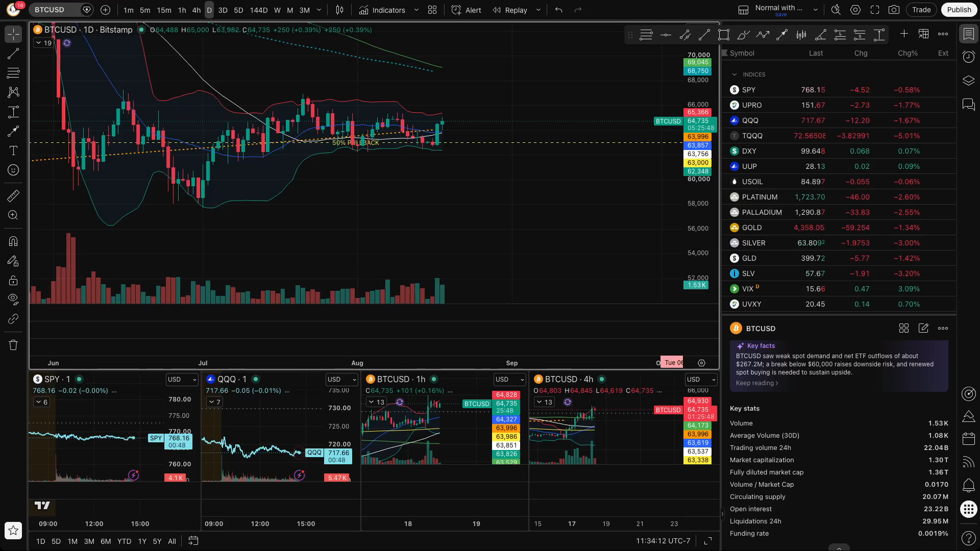Viewport: 980px width, 551px height.
Task: Toggle lock all drawing tools
Action: (13, 280)
